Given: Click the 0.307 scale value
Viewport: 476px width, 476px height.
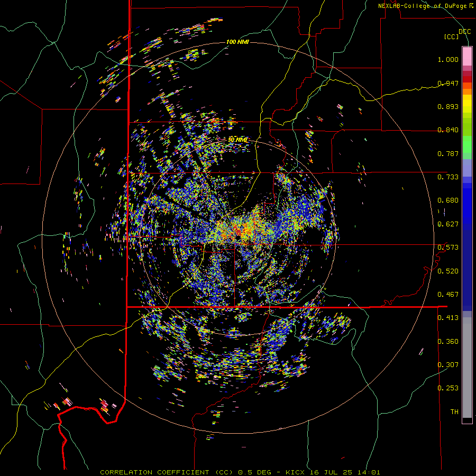Looking at the screenshot, I should coord(448,365).
